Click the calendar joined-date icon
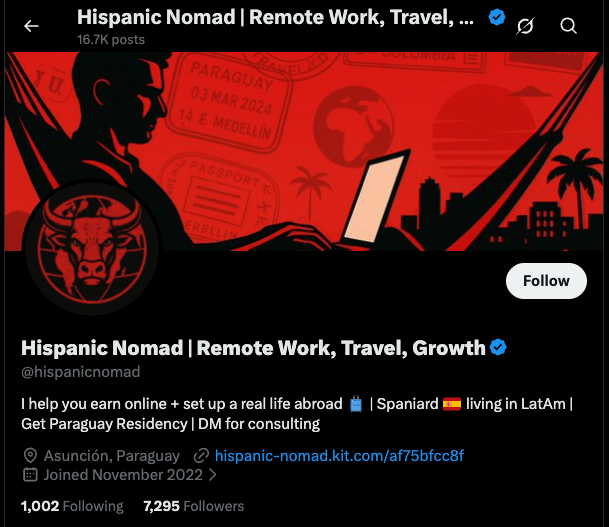 30,475
